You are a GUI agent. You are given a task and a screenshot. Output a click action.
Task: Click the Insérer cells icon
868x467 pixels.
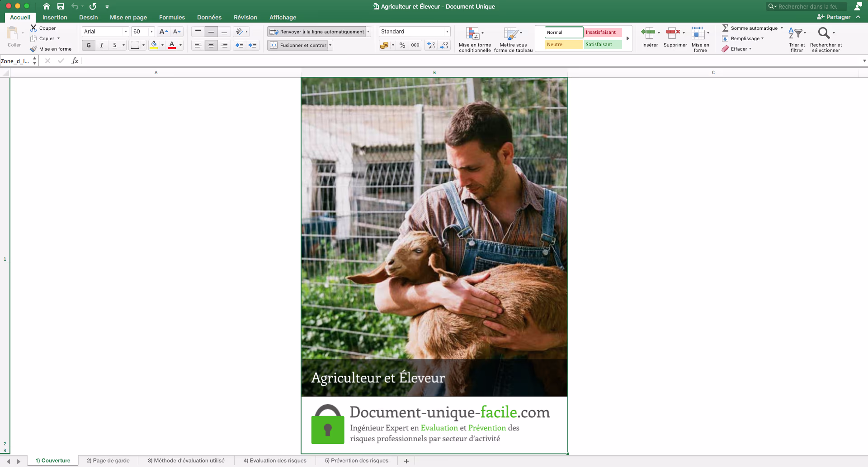[x=648, y=33]
